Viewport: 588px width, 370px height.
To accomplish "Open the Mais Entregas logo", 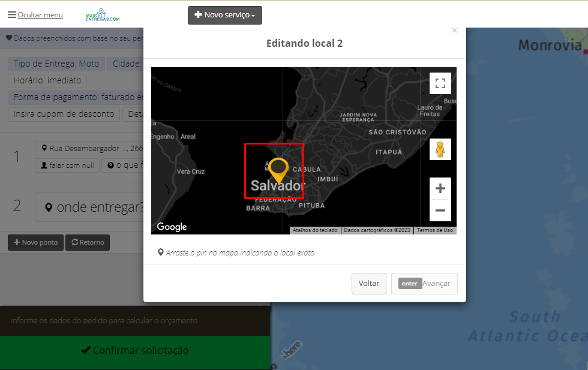I will coord(103,15).
